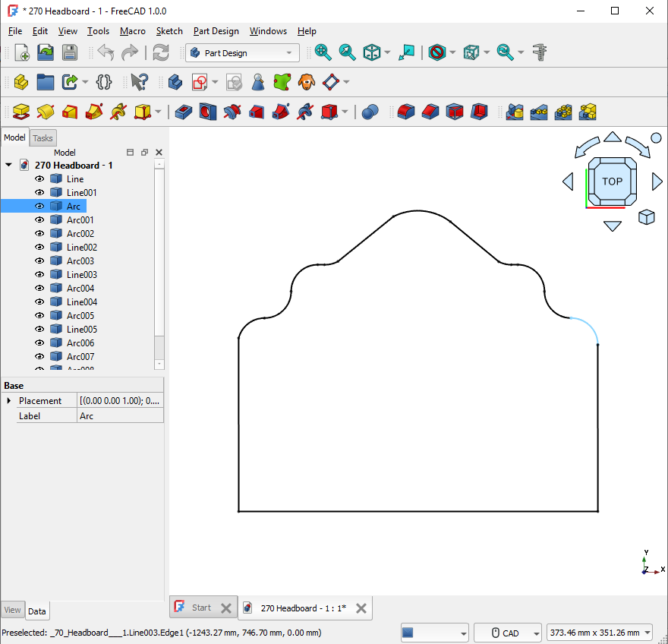Select the Groove tool
The image size is (668, 644).
232,112
